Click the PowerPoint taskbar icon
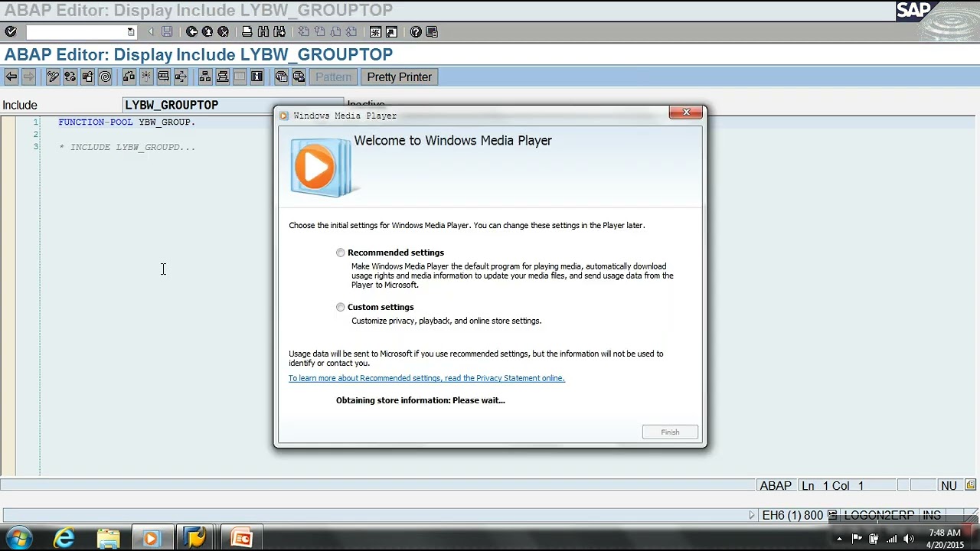 click(241, 538)
